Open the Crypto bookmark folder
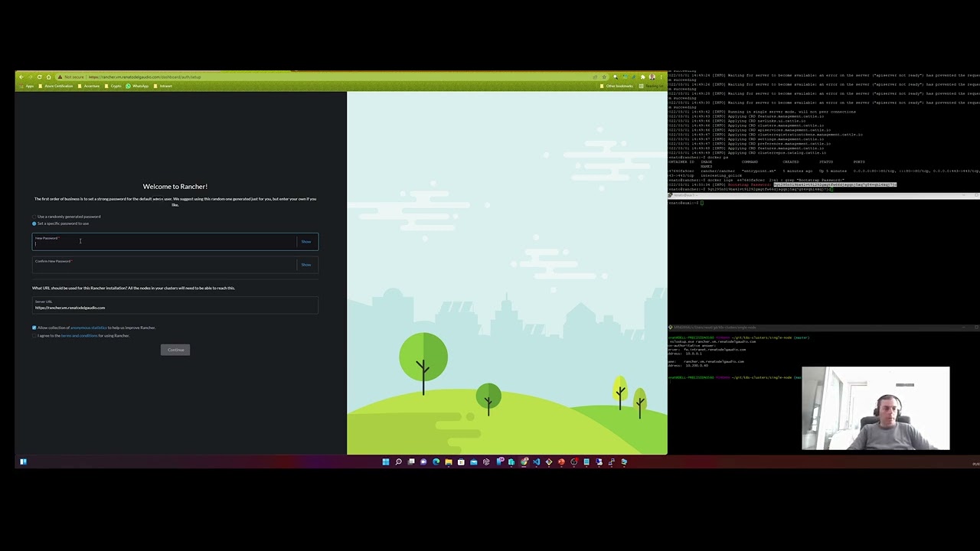 (x=113, y=86)
